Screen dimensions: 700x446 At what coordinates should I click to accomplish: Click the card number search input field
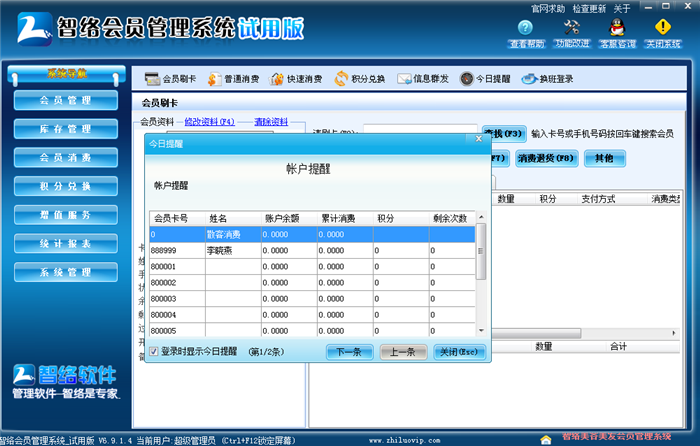point(420,129)
